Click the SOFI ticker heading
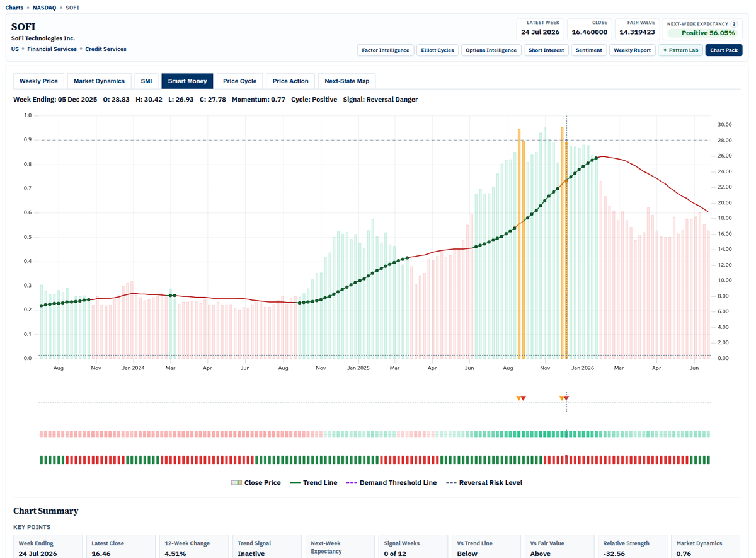Image resolution: width=756 pixels, height=558 pixels. 23,27
